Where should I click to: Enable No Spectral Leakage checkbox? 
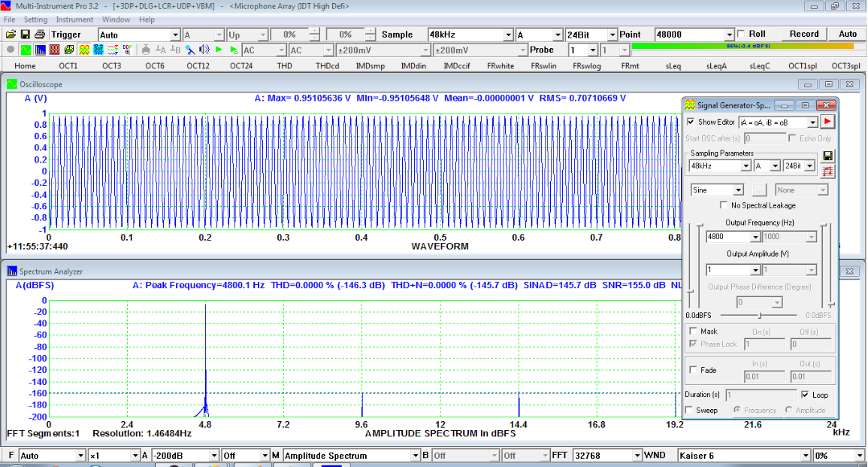point(724,205)
